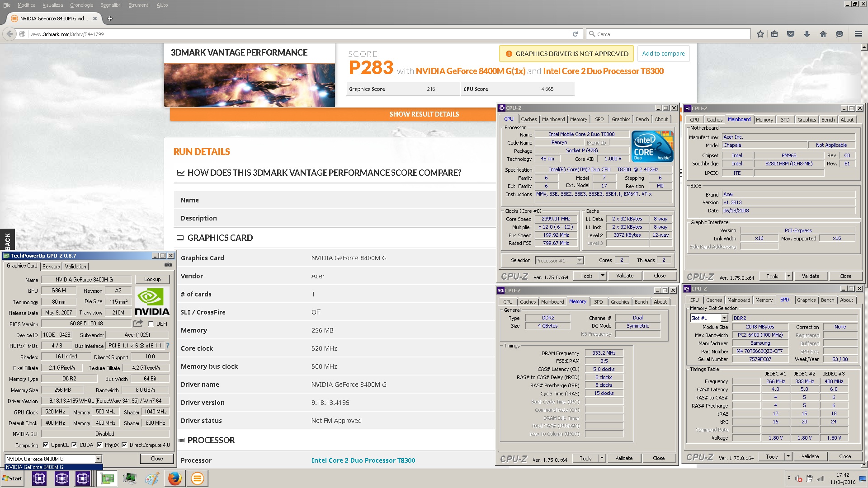The width and height of the screenshot is (868, 488).
Task: Click the Add to compare button
Action: 663,53
